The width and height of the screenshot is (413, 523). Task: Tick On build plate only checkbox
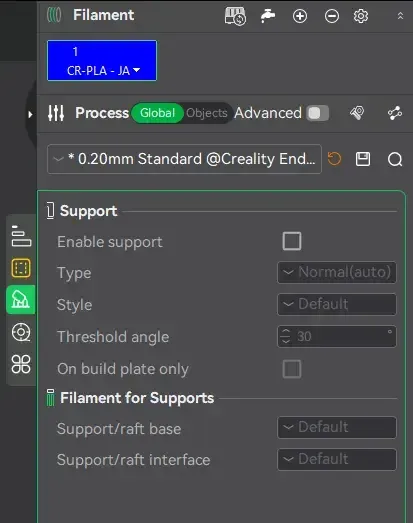(x=292, y=369)
